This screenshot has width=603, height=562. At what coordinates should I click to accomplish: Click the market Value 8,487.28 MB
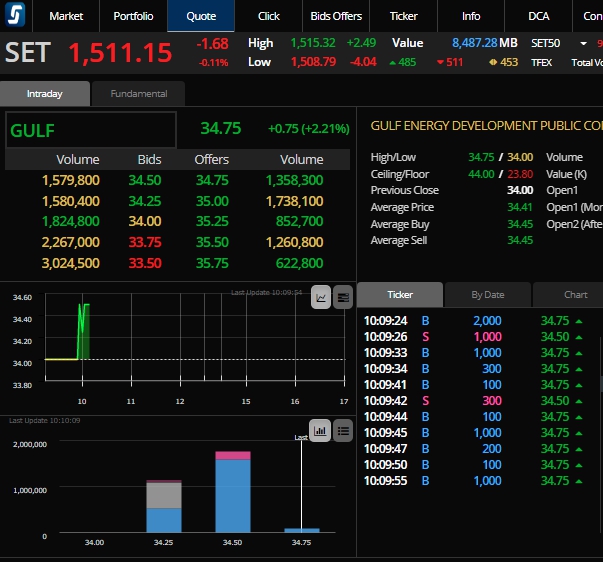tap(485, 43)
